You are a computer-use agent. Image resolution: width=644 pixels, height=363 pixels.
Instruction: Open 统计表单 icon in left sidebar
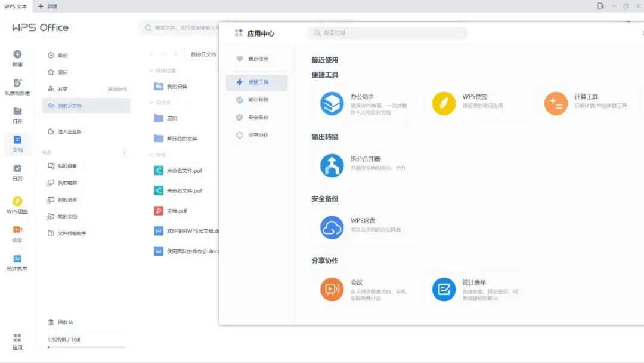(17, 259)
